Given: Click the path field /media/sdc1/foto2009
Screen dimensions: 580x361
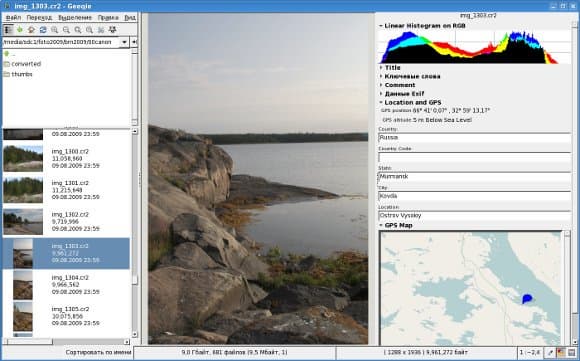Looking at the screenshot, I should 61,42.
